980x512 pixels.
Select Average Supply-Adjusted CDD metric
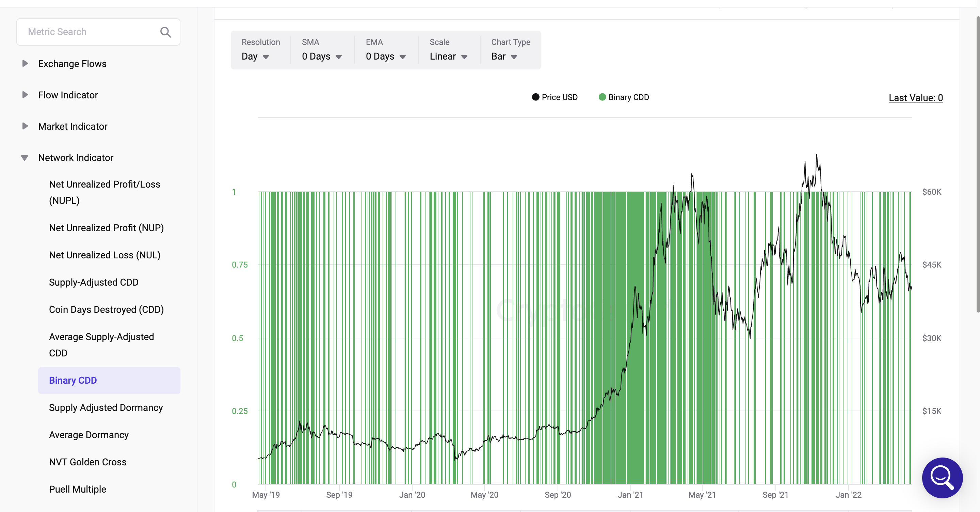pyautogui.click(x=101, y=345)
